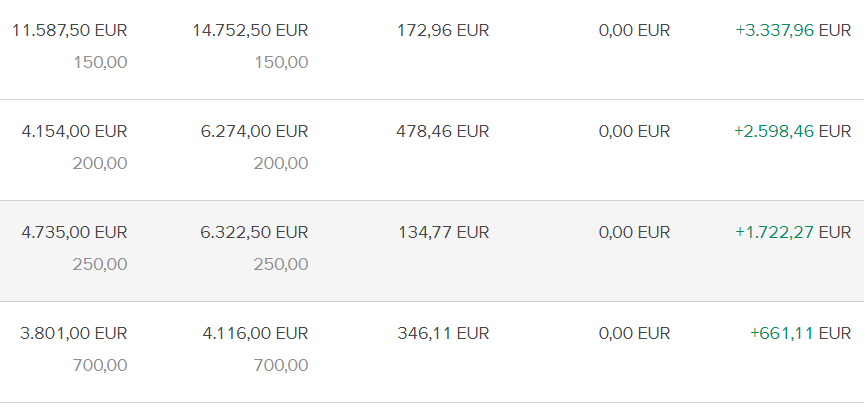Select the +661,11 EUR gain figure

[x=800, y=333]
